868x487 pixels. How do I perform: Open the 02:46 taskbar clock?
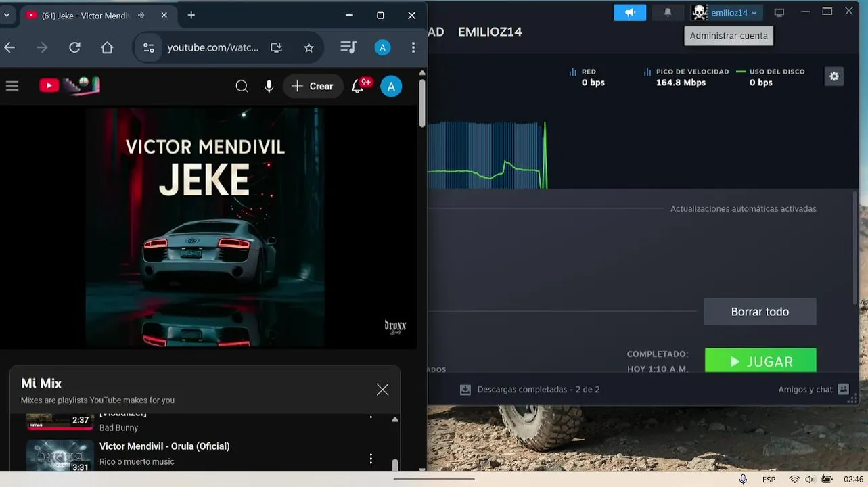point(853,479)
